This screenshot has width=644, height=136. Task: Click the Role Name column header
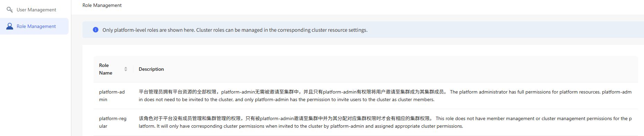[113, 69]
